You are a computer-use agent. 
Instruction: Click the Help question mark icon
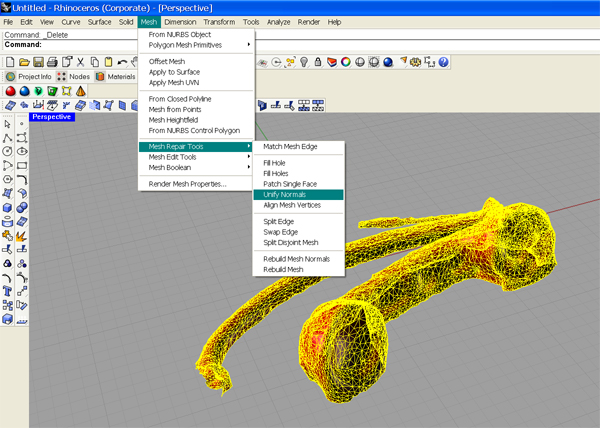(x=443, y=62)
